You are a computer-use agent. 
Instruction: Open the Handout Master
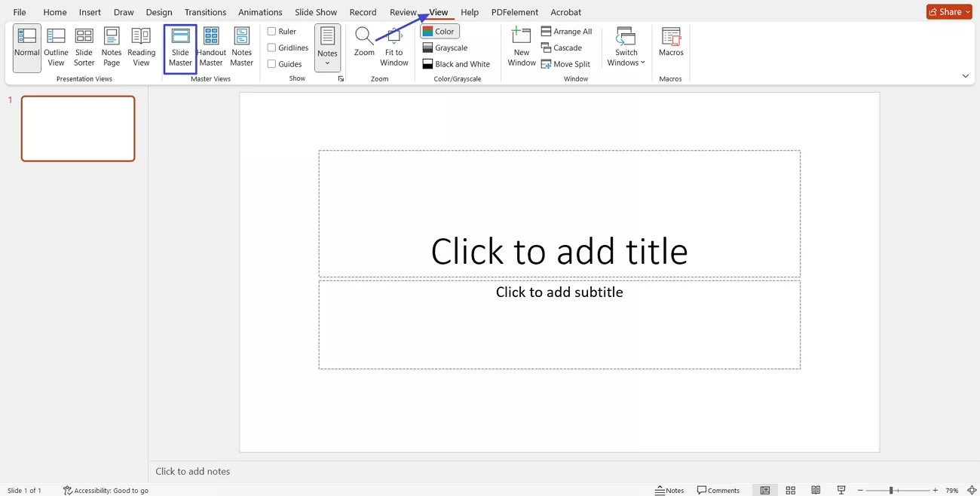[x=211, y=47]
